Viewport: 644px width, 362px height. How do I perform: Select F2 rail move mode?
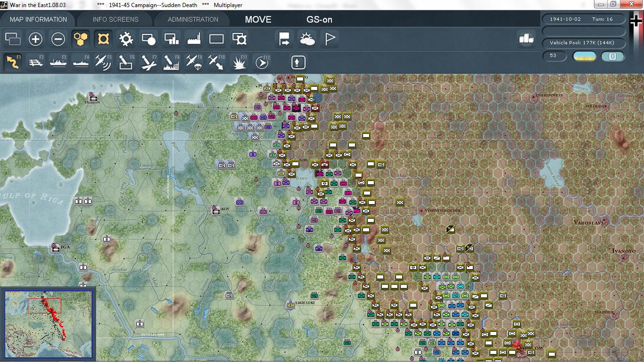pyautogui.click(x=36, y=62)
